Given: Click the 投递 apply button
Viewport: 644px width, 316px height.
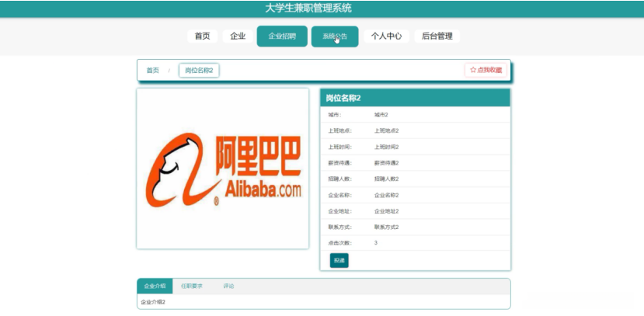Looking at the screenshot, I should coord(339,261).
